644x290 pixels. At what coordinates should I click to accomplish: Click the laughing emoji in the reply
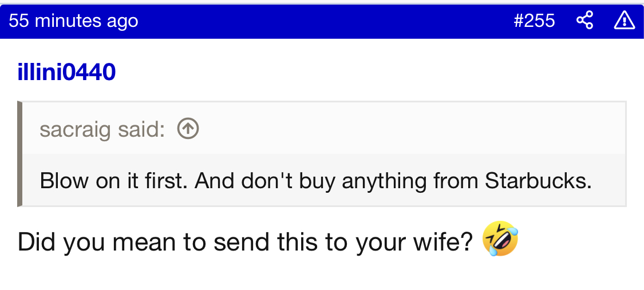pyautogui.click(x=500, y=240)
